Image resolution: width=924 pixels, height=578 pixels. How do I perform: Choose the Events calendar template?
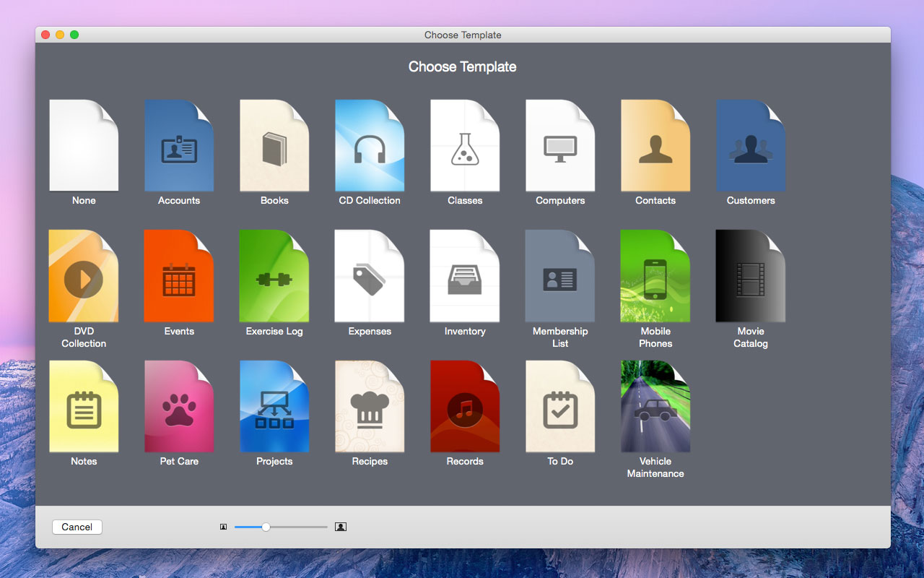point(179,276)
